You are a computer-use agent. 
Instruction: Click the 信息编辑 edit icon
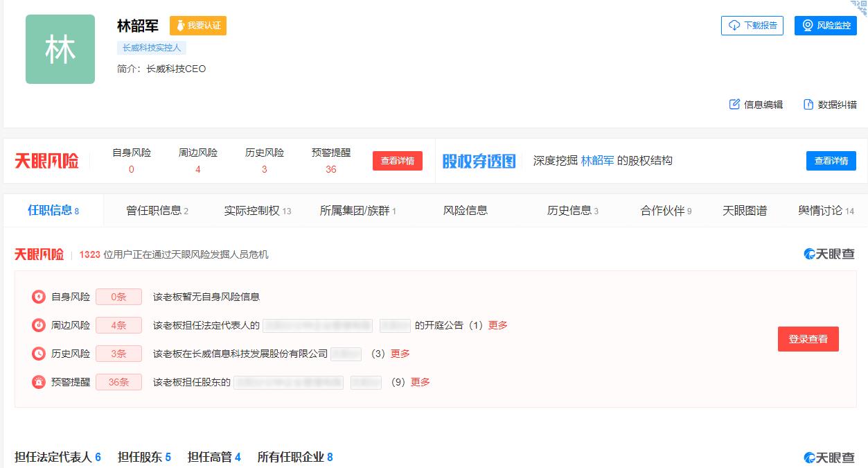(x=735, y=105)
